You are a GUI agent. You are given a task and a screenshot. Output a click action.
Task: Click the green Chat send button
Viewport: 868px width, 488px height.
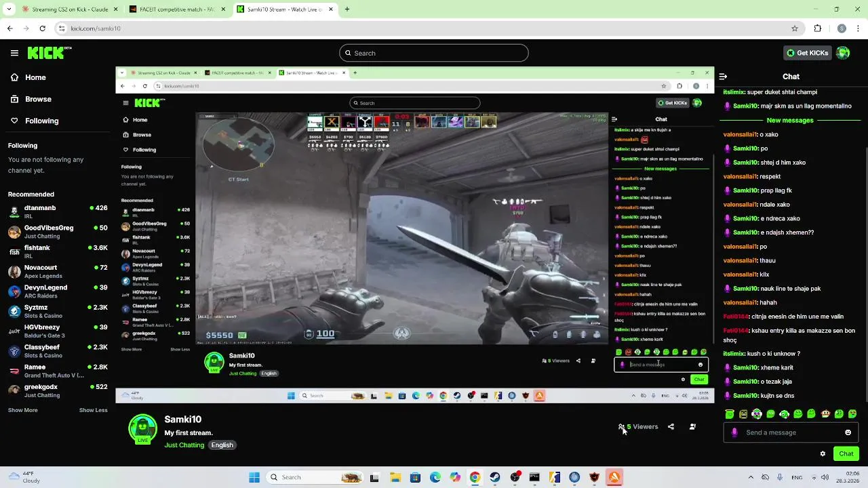click(x=846, y=454)
